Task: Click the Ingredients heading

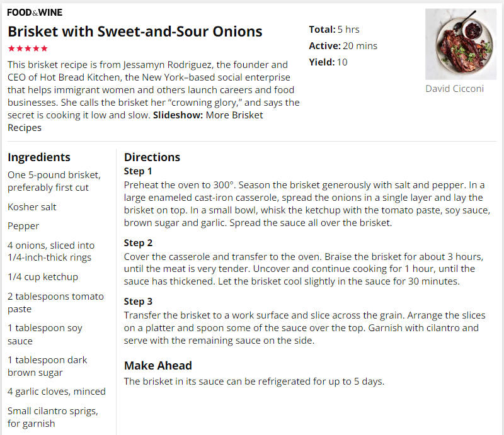Action: pos(39,157)
